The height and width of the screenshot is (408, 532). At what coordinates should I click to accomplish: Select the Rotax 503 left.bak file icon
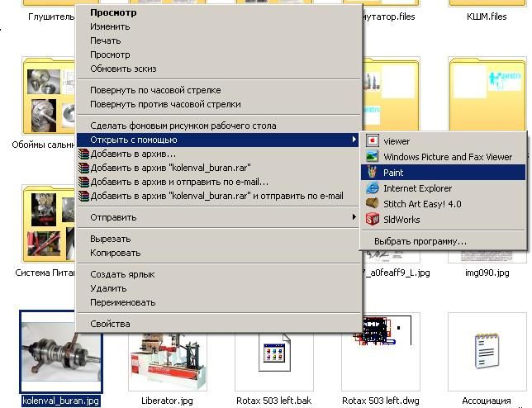pyautogui.click(x=273, y=353)
